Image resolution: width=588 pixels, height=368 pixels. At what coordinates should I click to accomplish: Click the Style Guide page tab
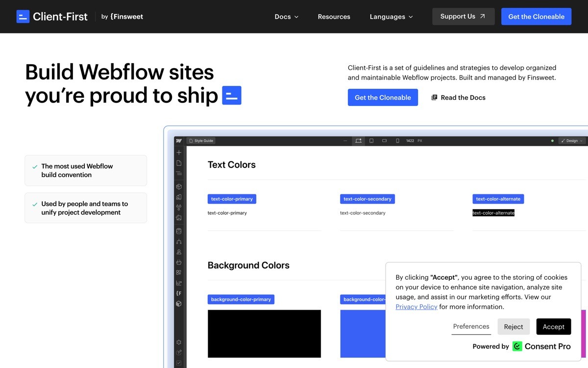[201, 141]
